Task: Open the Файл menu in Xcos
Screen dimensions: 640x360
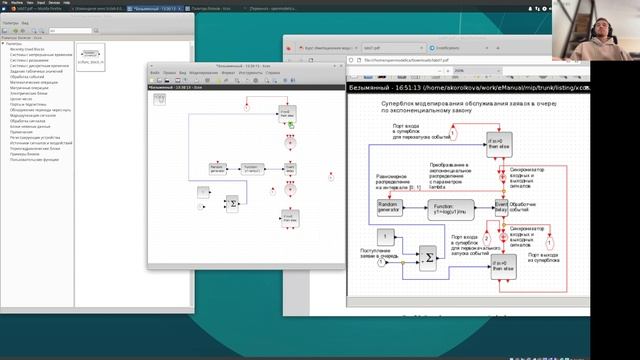Action: (155, 73)
